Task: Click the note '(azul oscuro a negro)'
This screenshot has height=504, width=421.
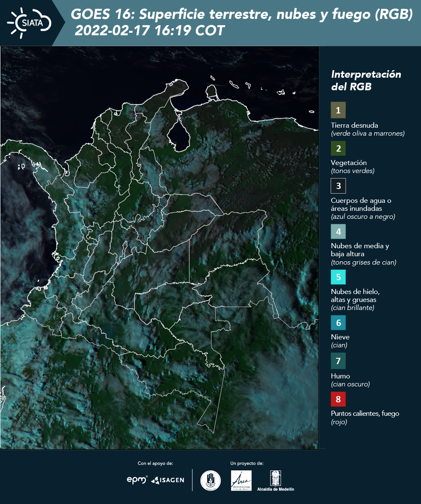Action: click(363, 217)
